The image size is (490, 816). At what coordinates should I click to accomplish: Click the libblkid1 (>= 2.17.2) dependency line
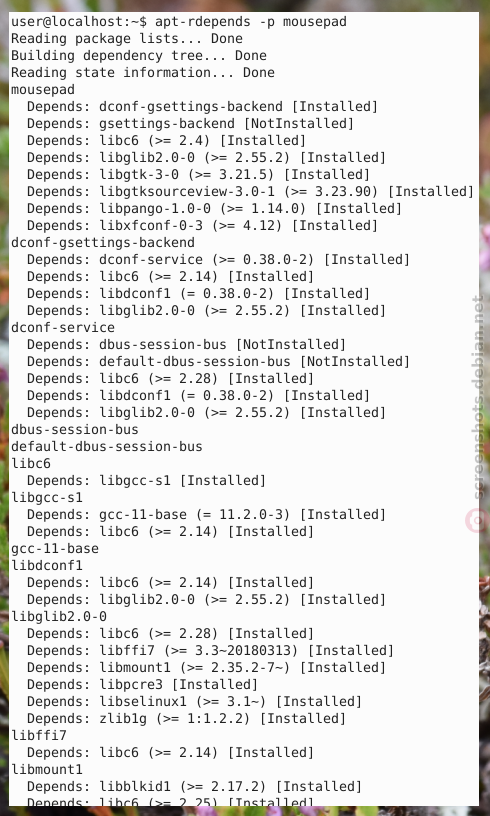point(195,786)
